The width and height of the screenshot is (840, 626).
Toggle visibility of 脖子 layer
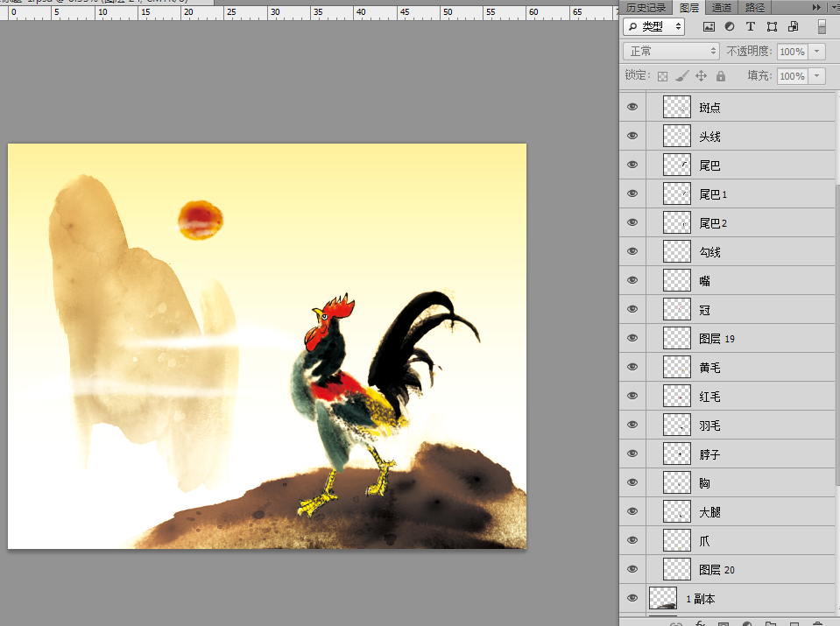(632, 454)
